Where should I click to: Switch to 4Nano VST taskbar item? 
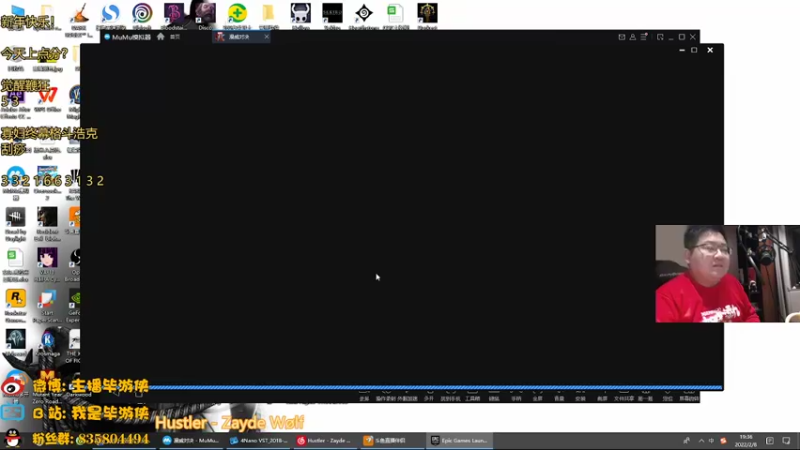point(258,441)
